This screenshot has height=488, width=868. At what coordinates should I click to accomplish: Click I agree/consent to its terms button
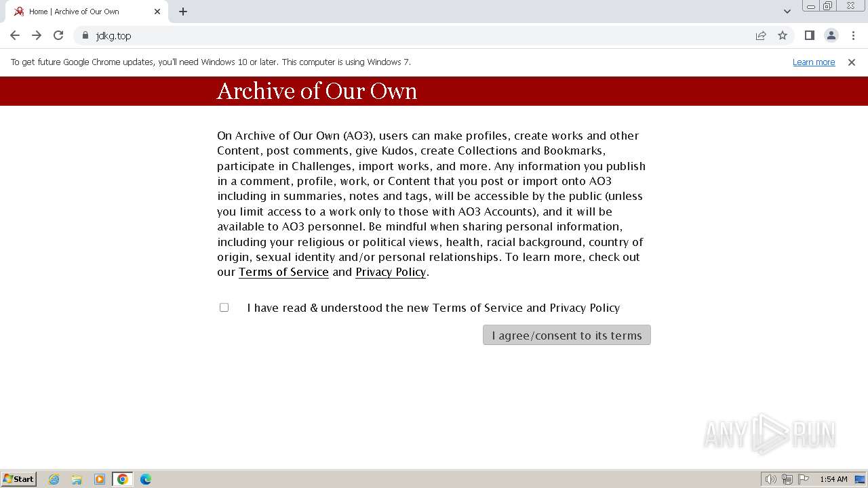(x=567, y=335)
